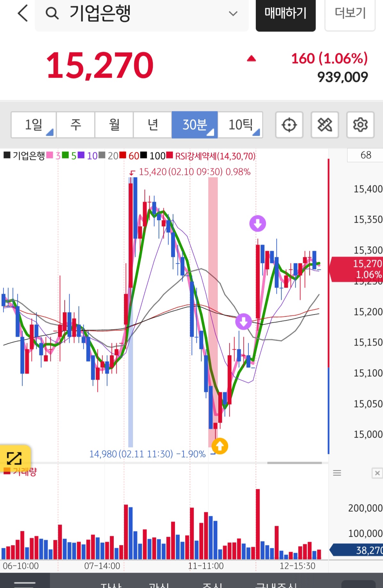This screenshot has width=383, height=588.
Task: Tap the search magnifier icon
Action: (x=52, y=13)
